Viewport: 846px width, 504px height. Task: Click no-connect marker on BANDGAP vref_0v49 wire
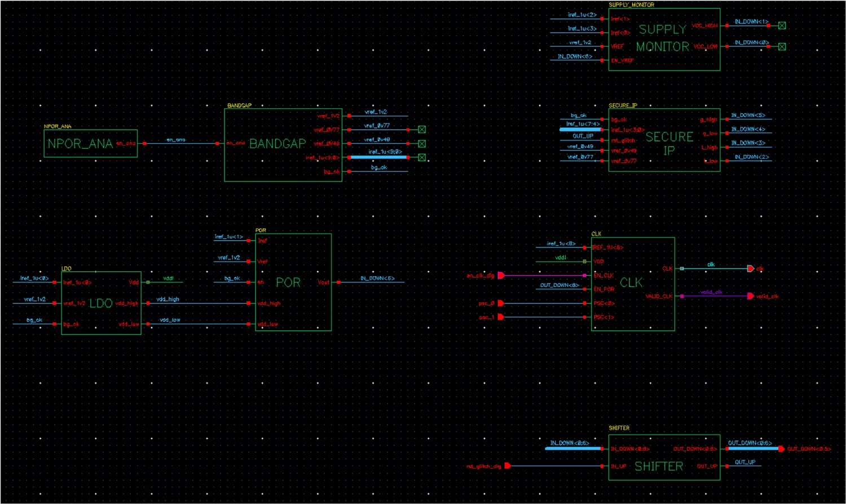coord(422,144)
